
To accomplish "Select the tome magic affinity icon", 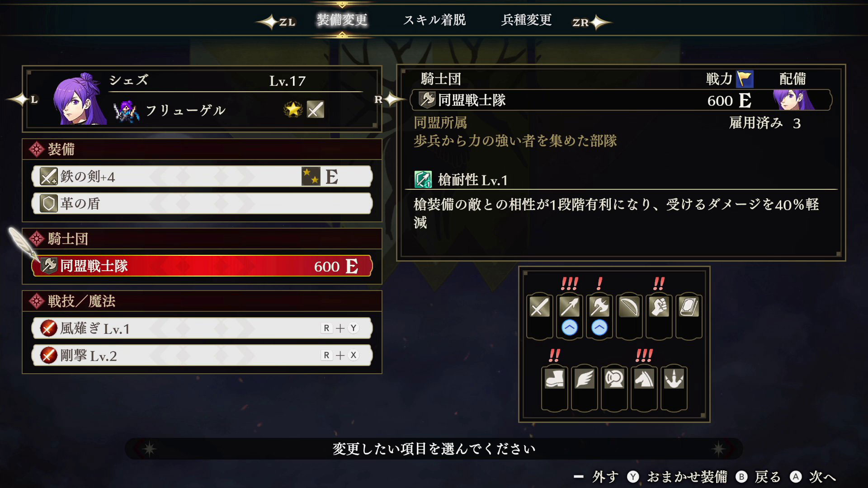I will pyautogui.click(x=689, y=308).
